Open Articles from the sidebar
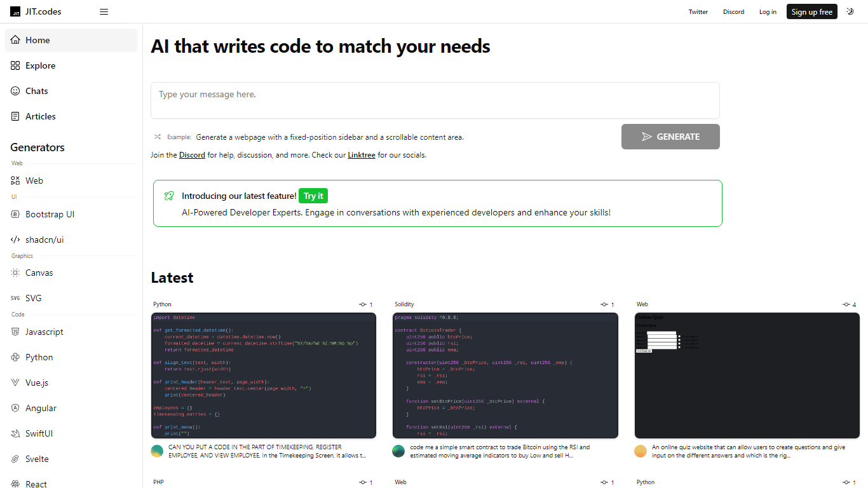 pos(40,116)
